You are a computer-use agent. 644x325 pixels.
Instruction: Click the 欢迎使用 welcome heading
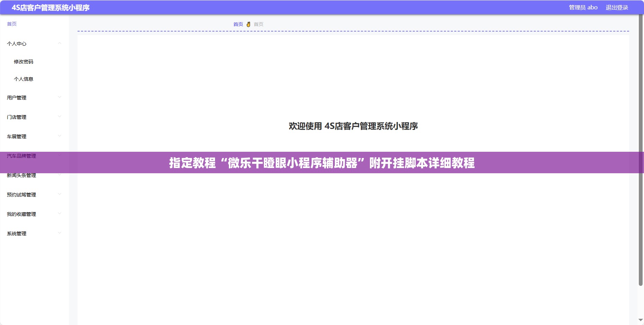353,126
